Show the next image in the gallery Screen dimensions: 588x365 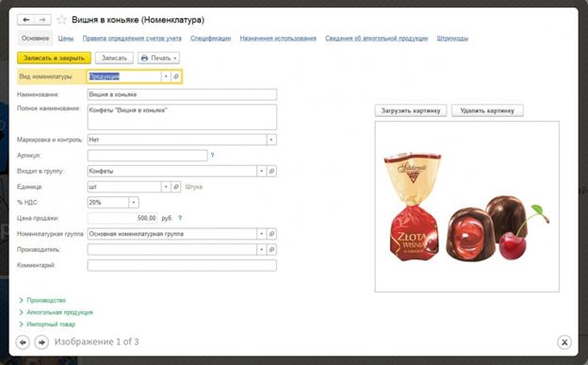tap(41, 342)
